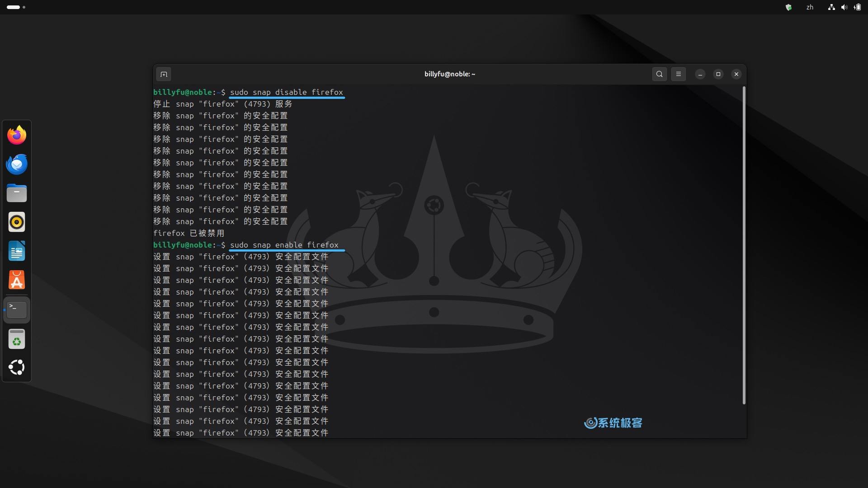The height and width of the screenshot is (488, 868).
Task: Open Rhythmbox music player in dock
Action: point(17,222)
